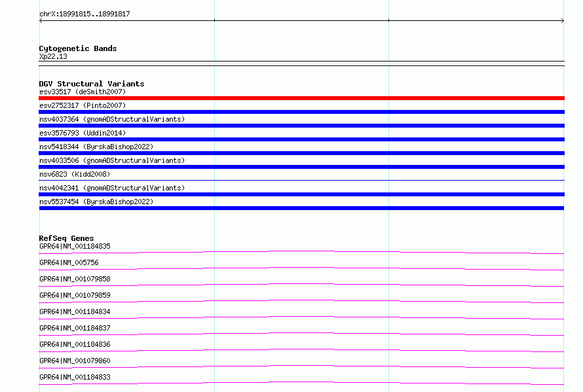
Task: Click the thin blue line under nsv6823
Action: (x=301, y=180)
